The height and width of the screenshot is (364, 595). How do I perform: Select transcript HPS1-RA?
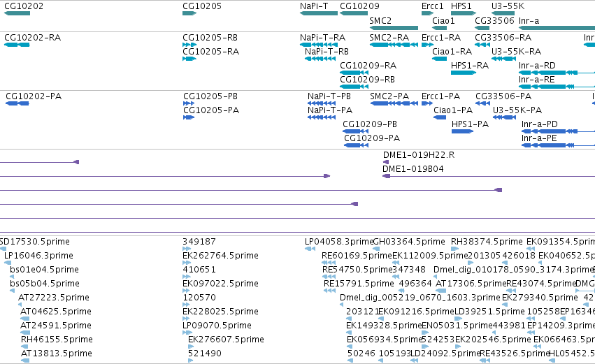point(469,66)
